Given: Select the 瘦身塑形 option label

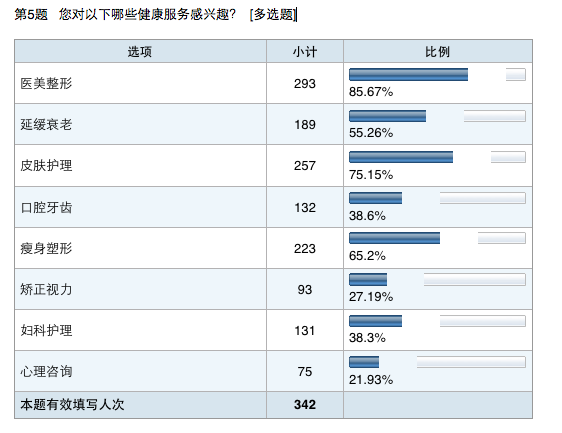Looking at the screenshot, I should click(46, 248).
